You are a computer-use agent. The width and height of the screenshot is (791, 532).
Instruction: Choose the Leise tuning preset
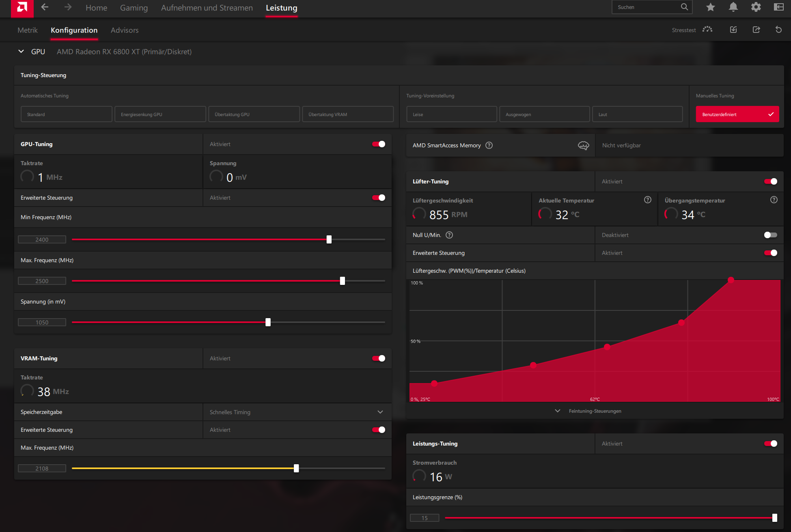451,114
